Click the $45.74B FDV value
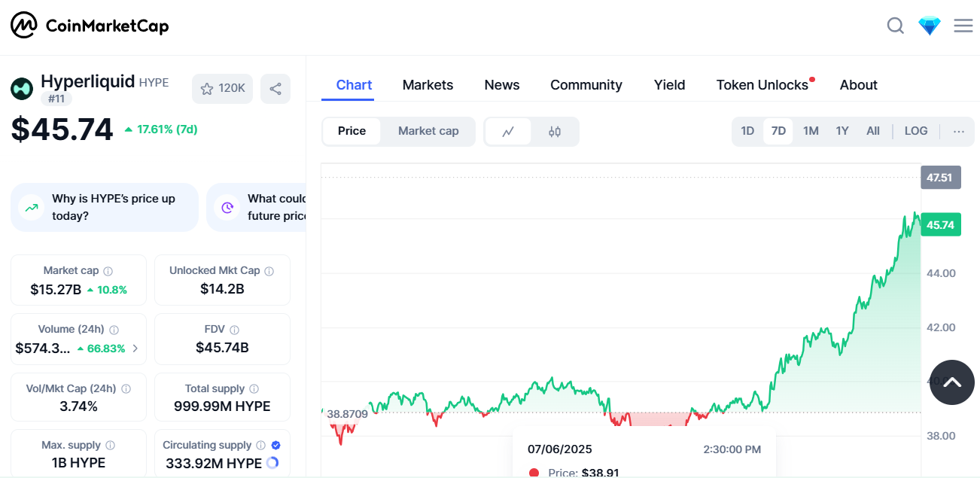This screenshot has height=478, width=980. point(222,348)
